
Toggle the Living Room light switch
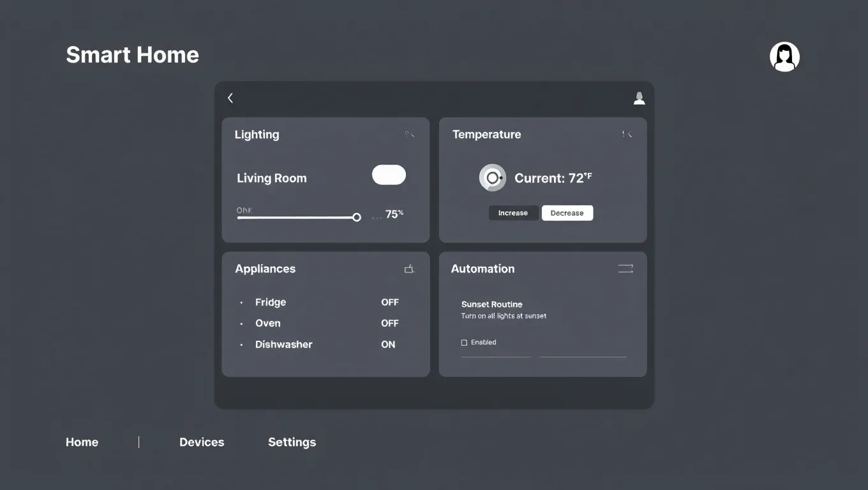pos(389,175)
